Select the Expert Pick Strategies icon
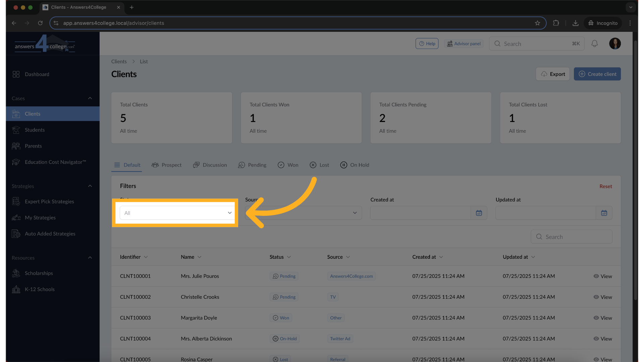This screenshot has height=362, width=644. tap(16, 201)
